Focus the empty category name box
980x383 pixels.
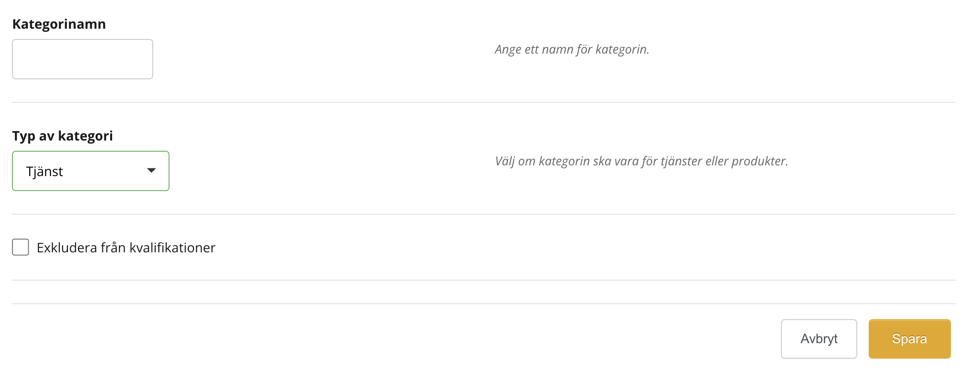[x=83, y=59]
